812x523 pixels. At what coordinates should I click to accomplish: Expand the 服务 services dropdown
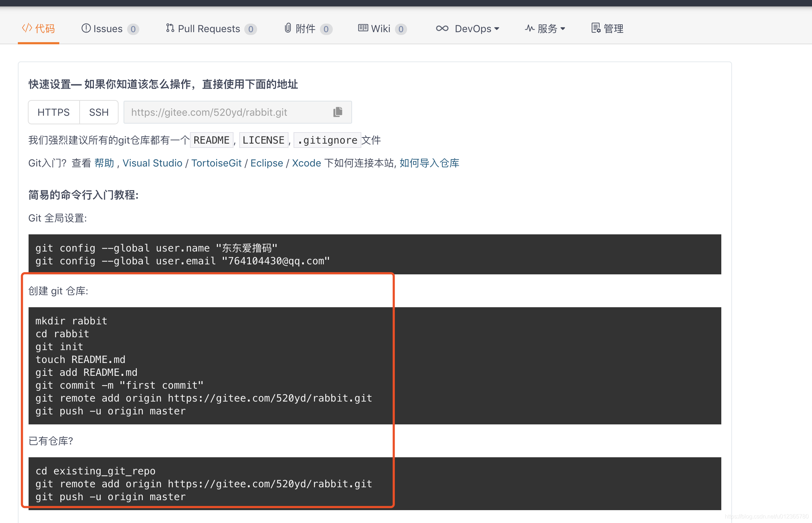(545, 29)
